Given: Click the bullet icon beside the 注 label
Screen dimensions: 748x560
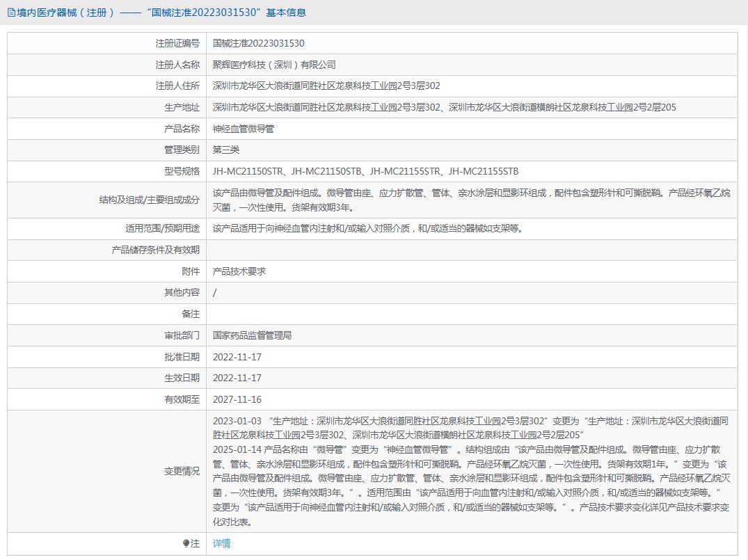Looking at the screenshot, I should click(x=186, y=543).
